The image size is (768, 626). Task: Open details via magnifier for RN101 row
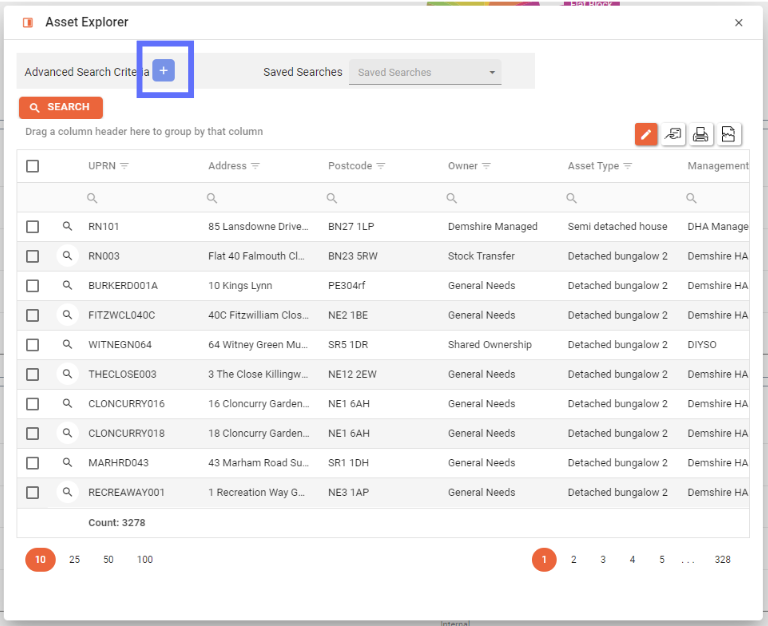[x=67, y=227]
